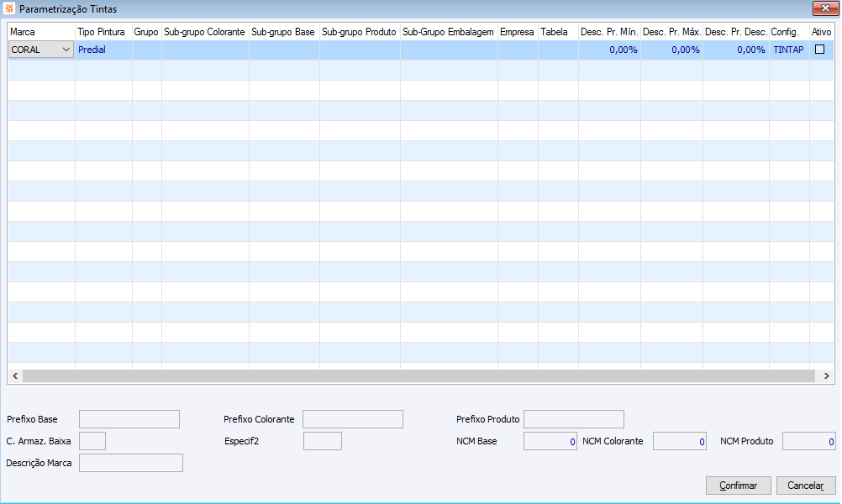
Task: Focus the NCM Colorante input field
Action: pos(680,441)
